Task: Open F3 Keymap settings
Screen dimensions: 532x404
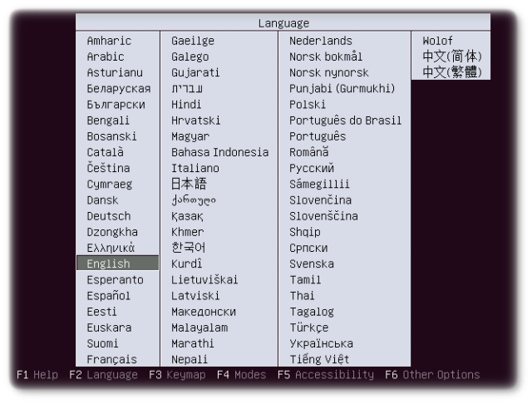Action: coord(178,375)
